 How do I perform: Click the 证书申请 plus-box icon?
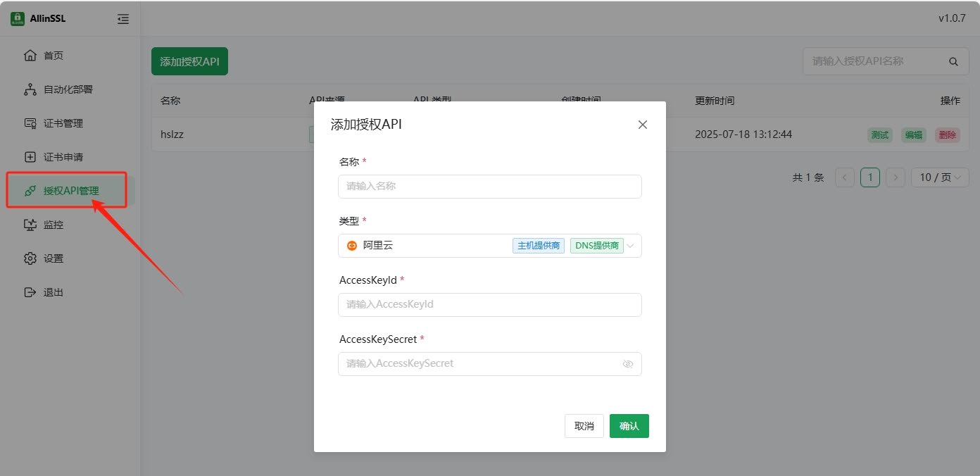pos(30,157)
